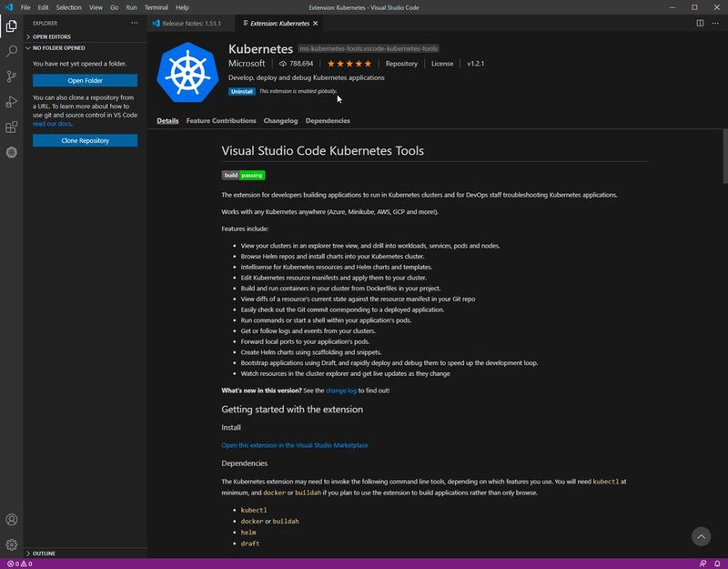This screenshot has height=569, width=728.
Task: Click the notifications bell in status bar
Action: coord(717,564)
